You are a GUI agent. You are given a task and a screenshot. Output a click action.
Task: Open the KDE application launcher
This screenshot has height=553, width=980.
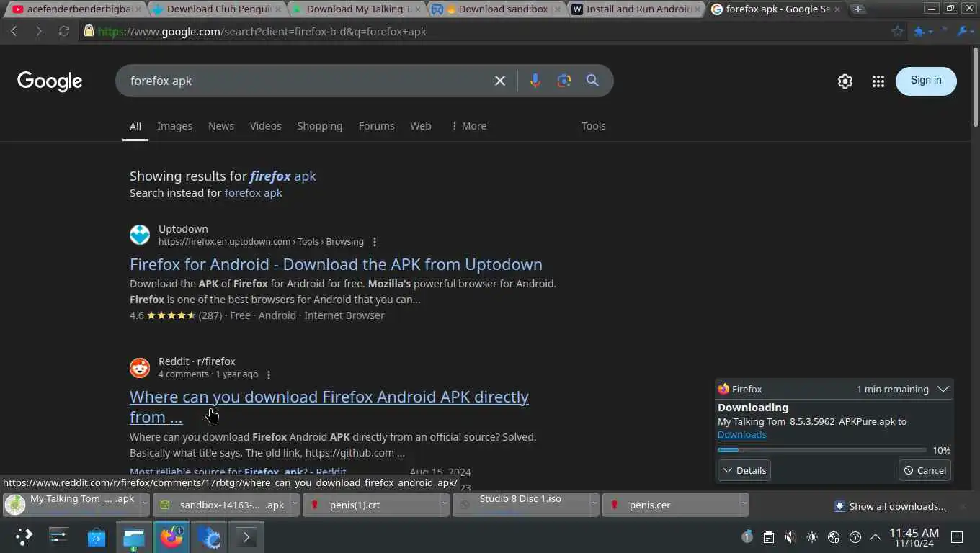click(24, 536)
